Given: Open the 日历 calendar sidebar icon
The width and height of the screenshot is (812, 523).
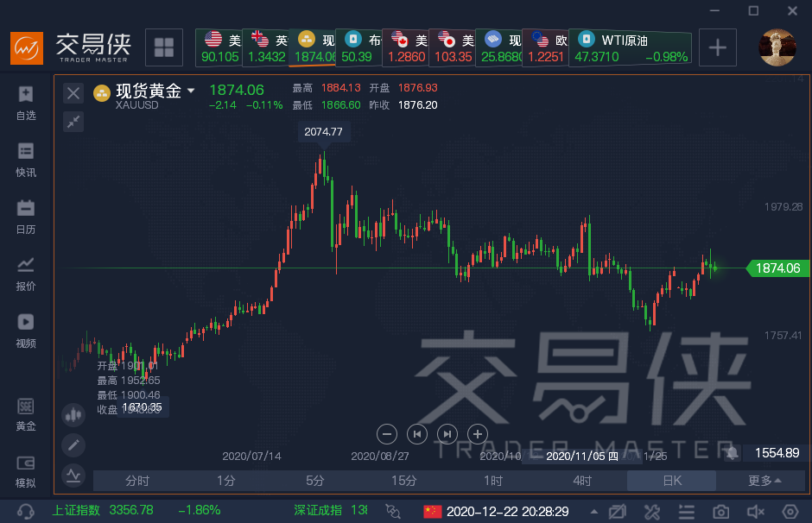Looking at the screenshot, I should tap(25, 217).
